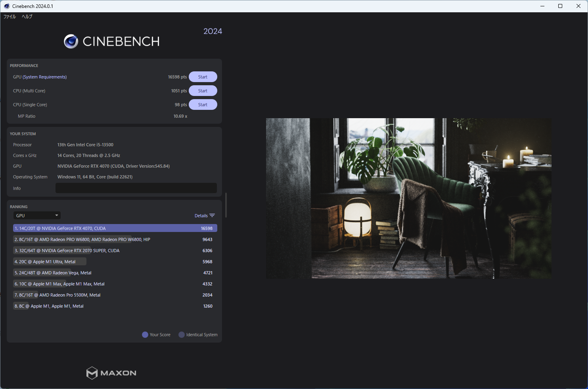
Task: Click the Cinebench logo sphere icon
Action: tap(71, 41)
